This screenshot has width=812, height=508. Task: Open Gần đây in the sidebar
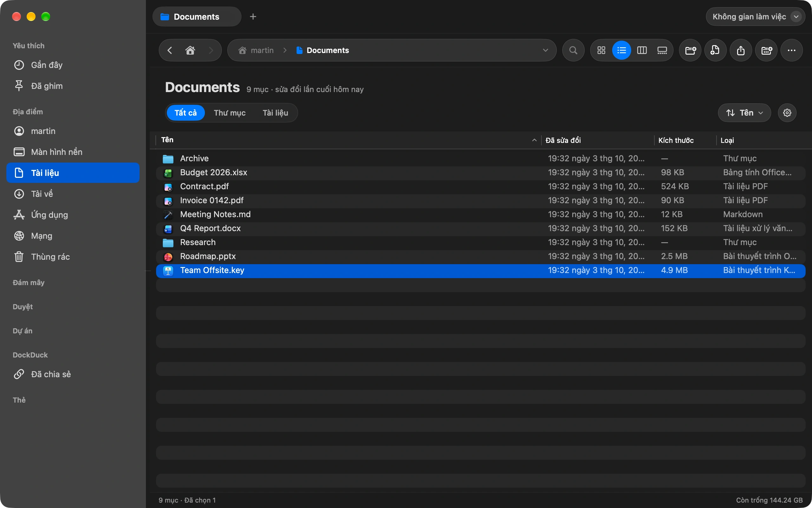(x=73, y=65)
